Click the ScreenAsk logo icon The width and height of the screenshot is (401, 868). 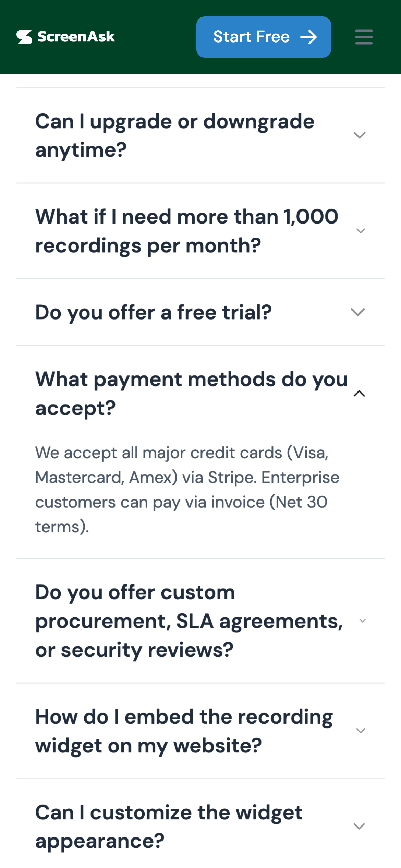tap(24, 37)
